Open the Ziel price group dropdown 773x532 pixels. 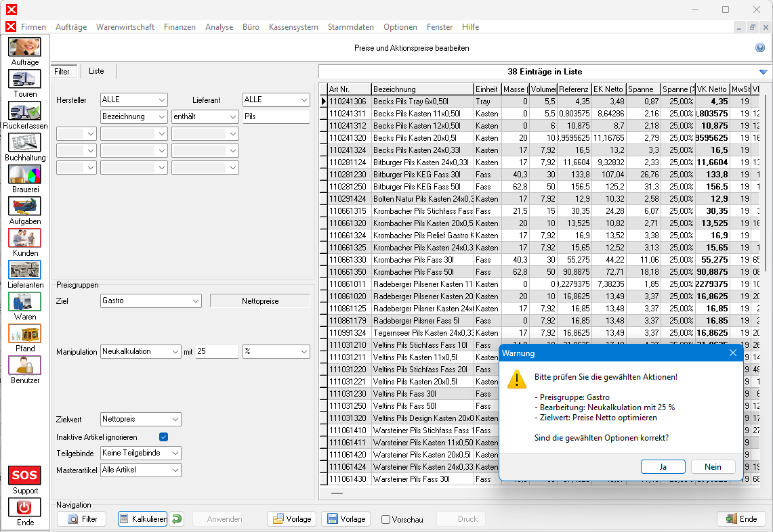150,301
